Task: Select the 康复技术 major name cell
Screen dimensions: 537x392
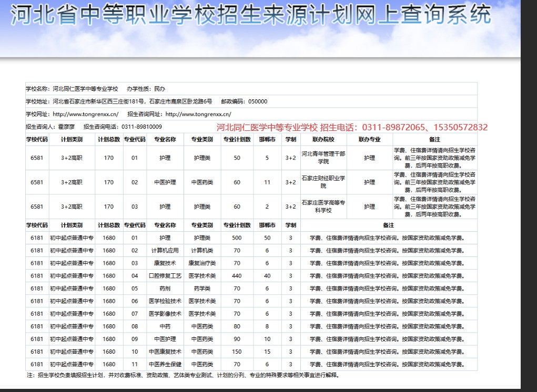Action: [x=165, y=263]
